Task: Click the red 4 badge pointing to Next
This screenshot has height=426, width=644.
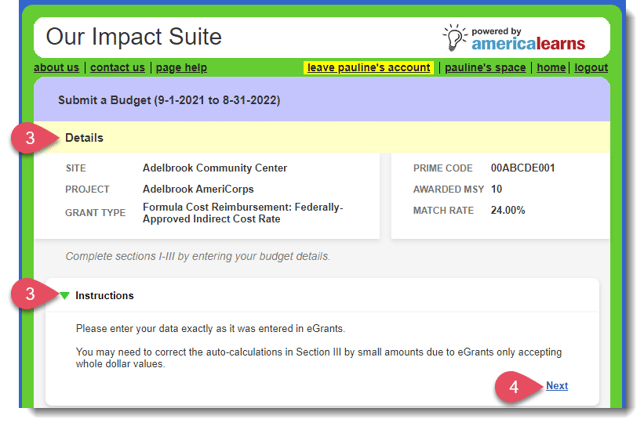Action: [x=513, y=386]
